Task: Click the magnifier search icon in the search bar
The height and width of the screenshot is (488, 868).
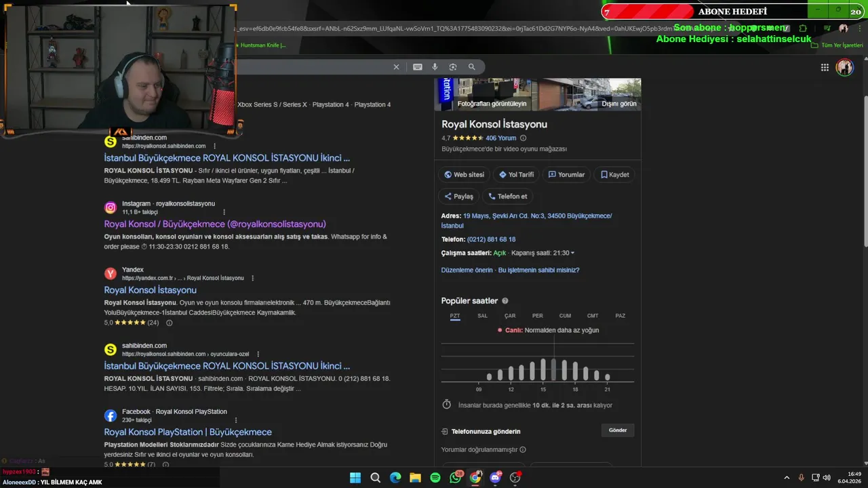Action: [472, 67]
